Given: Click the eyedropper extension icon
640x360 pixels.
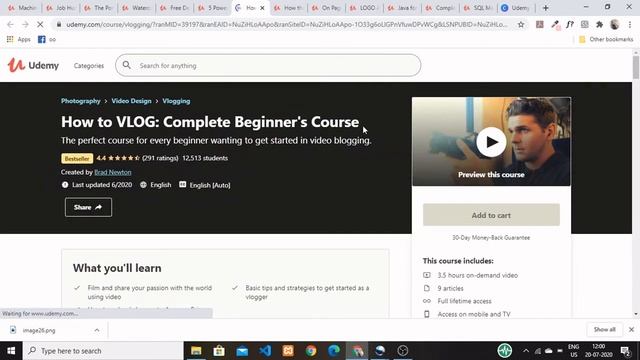Looking at the screenshot, I should pos(555,24).
